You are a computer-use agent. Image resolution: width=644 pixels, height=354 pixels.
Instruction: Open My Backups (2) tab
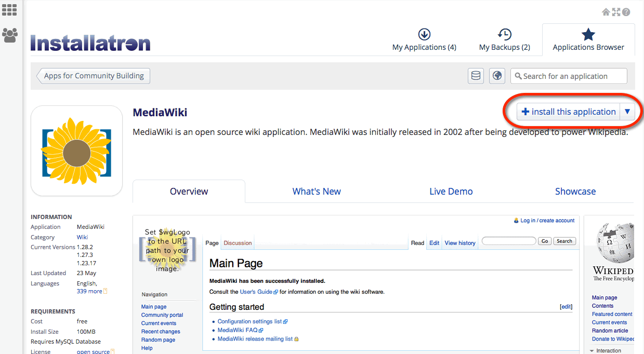(504, 40)
